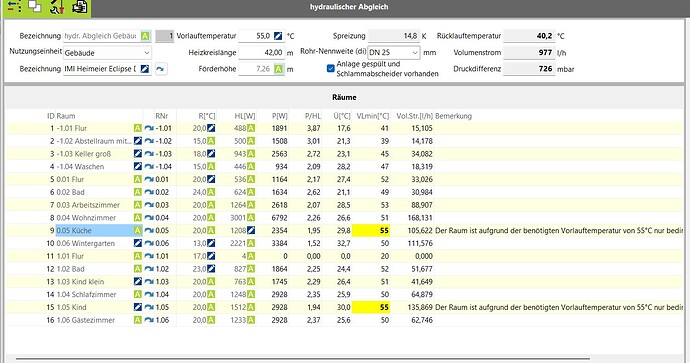This screenshot has width=690, height=363.
Task: Click the blue jump arrow in row -1.03 Keller groß
Action: tap(149, 154)
